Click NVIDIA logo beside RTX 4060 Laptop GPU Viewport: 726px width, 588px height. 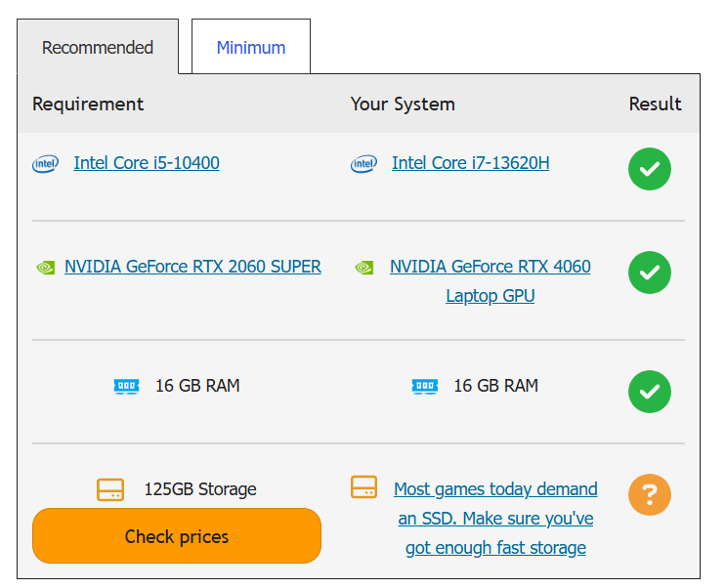tap(363, 268)
